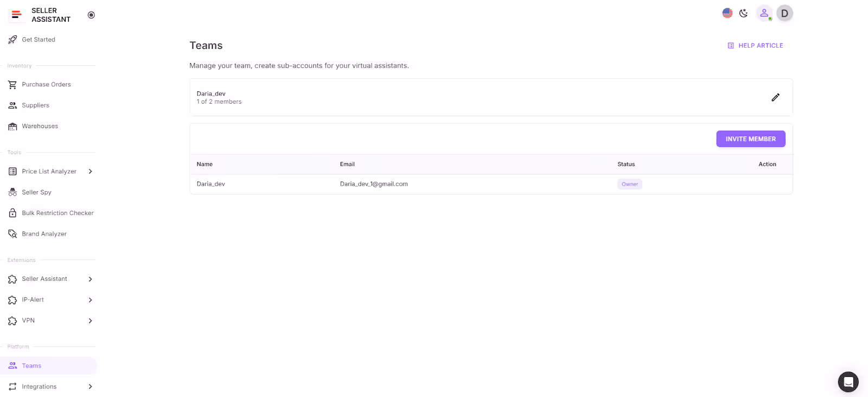868x397 pixels.
Task: Toggle the sidebar pin radio icon
Action: click(91, 15)
